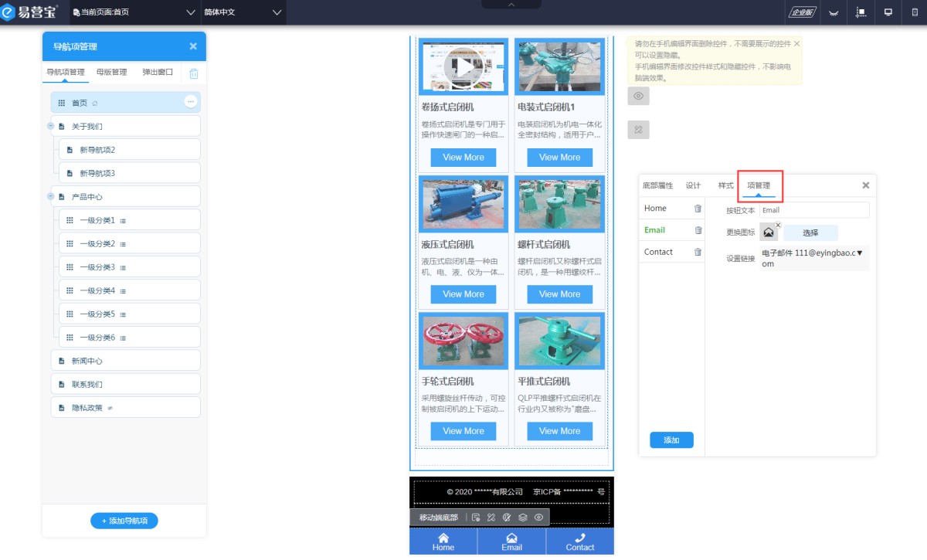
Task: Collapse the 产品中心 tree node
Action: [x=50, y=196]
